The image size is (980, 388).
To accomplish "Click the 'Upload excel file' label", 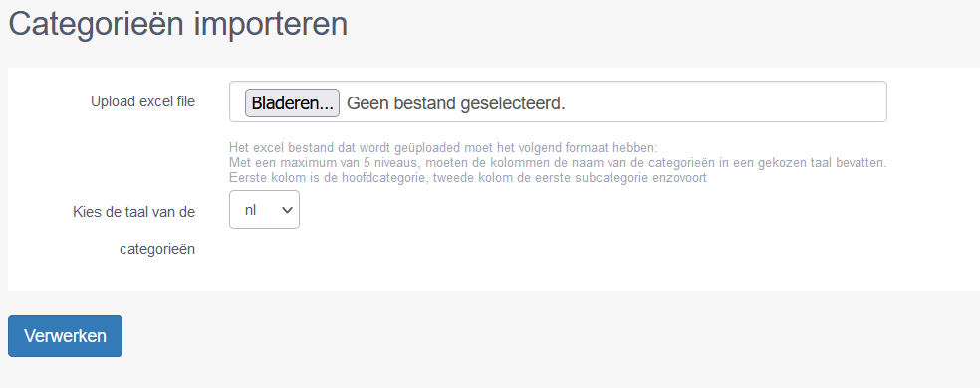I will coord(143,101).
